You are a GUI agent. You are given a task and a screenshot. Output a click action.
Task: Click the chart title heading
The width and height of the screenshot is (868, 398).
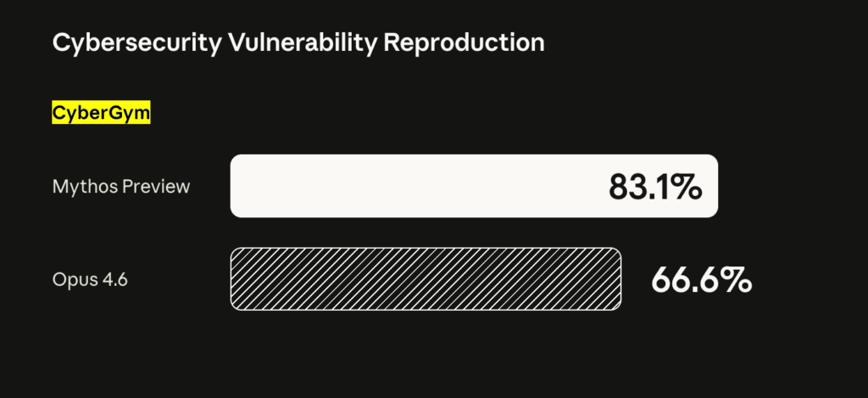tap(298, 43)
